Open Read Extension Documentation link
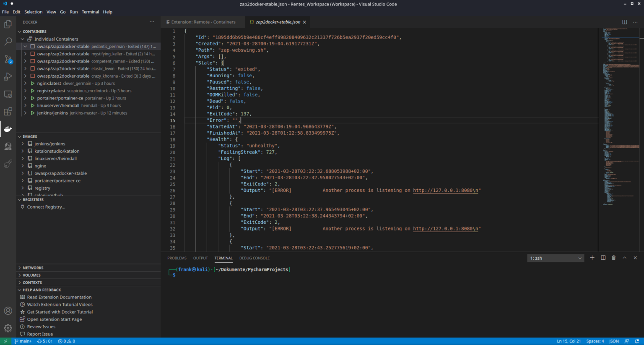 click(x=59, y=297)
